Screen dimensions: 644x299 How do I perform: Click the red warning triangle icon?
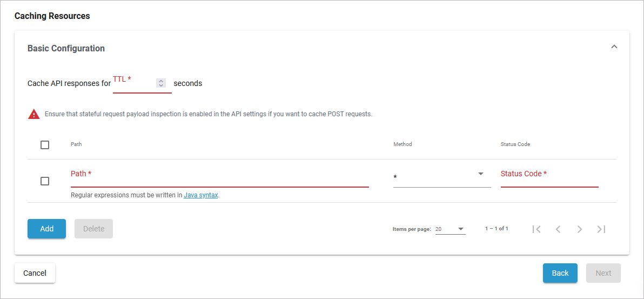click(34, 114)
